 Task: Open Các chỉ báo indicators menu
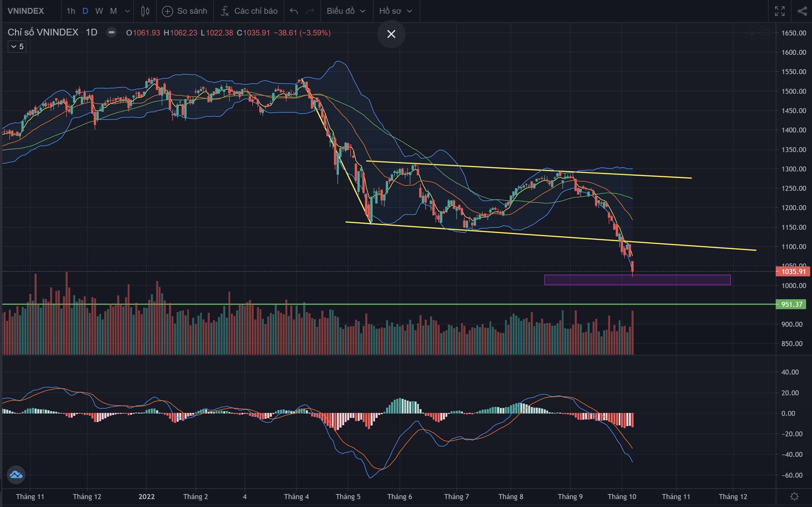tap(249, 11)
